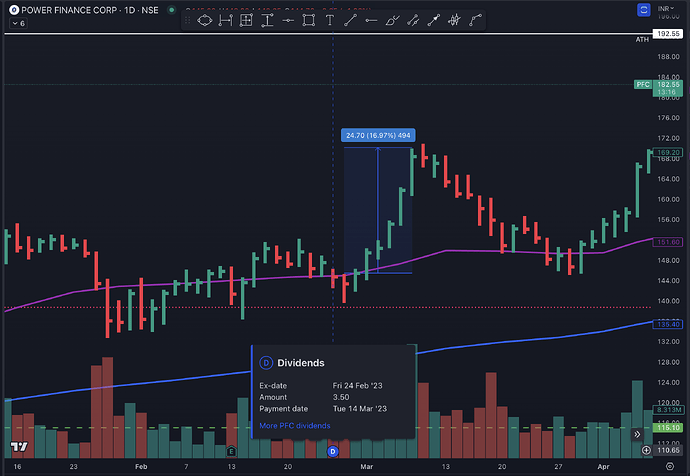This screenshot has height=476, width=690.
Task: Click the Apr label on time axis
Action: [x=603, y=467]
